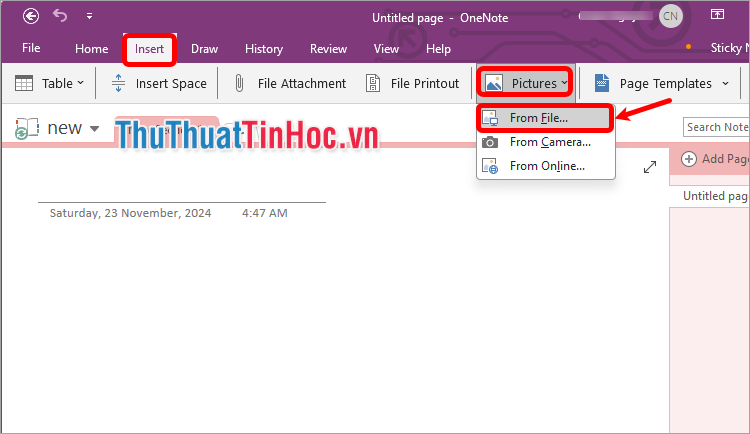Click the page date 'Saturday, 23 November, 2024'
750x434 pixels.
coord(131,213)
